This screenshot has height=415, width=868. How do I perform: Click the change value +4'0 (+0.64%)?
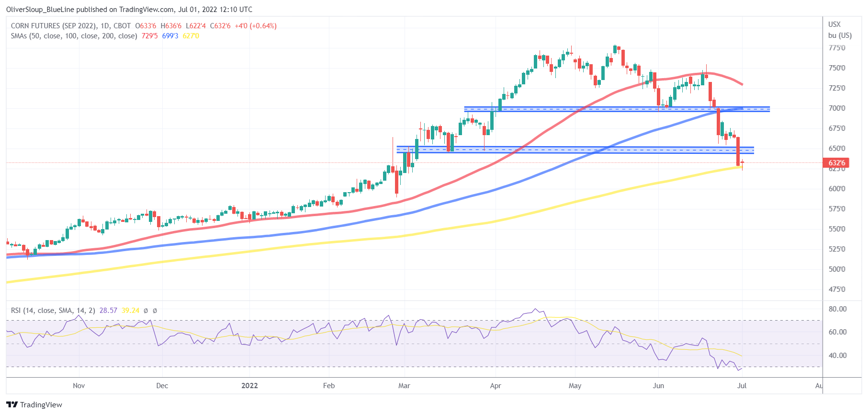click(256, 26)
